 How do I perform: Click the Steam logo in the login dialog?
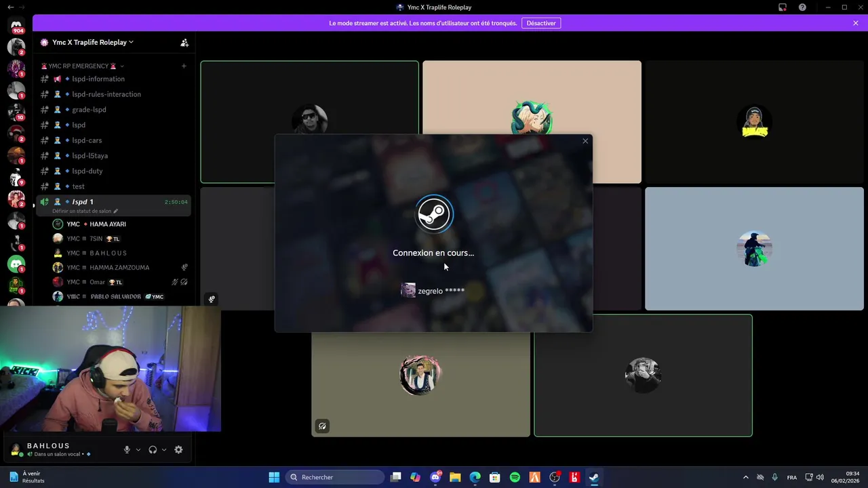pos(434,214)
